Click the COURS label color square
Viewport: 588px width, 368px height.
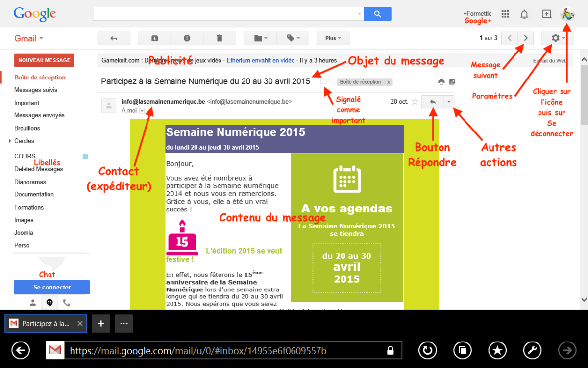click(85, 157)
